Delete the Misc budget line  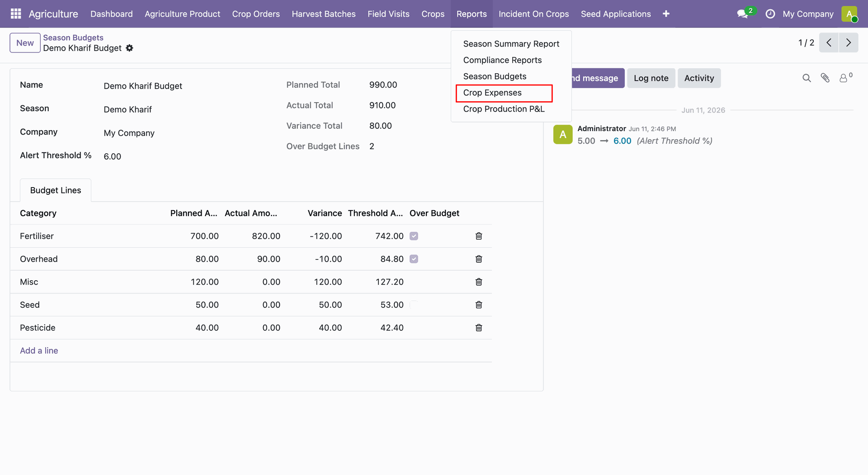coord(479,282)
